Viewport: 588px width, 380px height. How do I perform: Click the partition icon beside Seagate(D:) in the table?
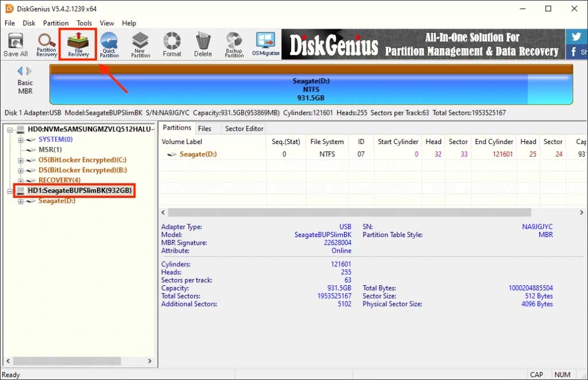pyautogui.click(x=172, y=154)
